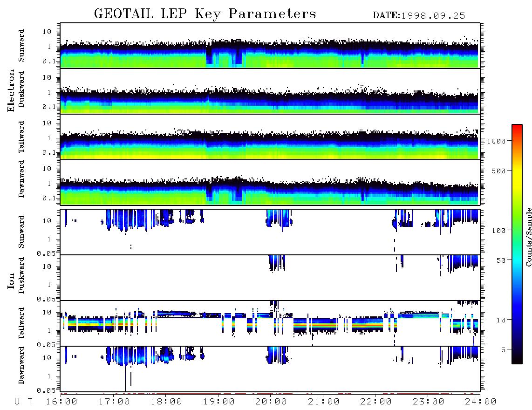Click the Ion Tailward spectrogram panel

click(270, 323)
